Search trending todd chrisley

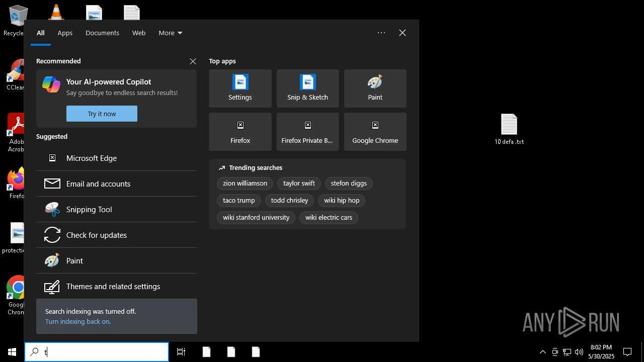[x=289, y=201]
